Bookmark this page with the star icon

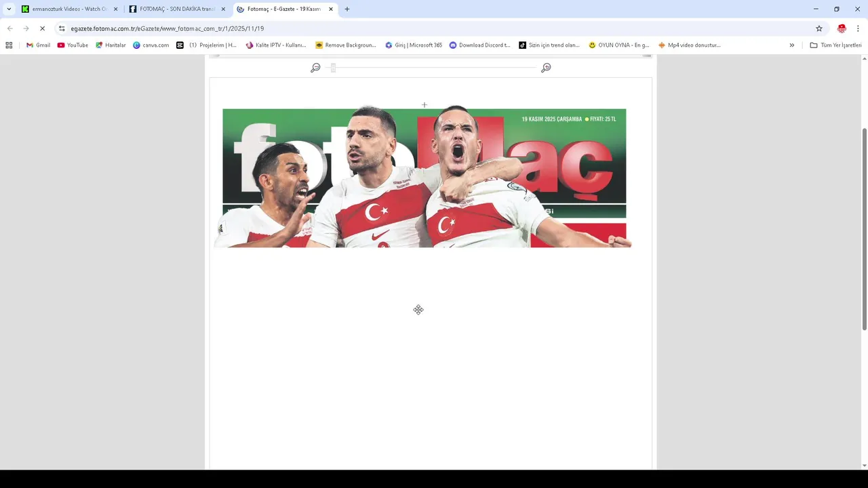click(819, 28)
